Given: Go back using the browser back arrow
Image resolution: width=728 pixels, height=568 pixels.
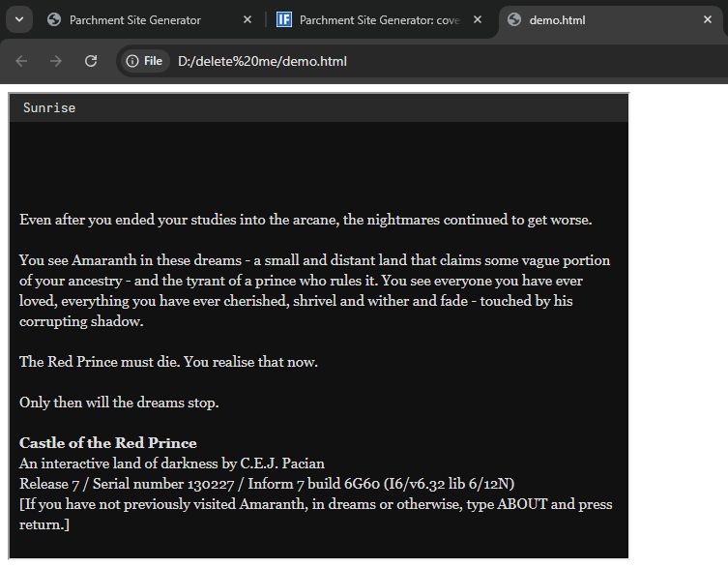Looking at the screenshot, I should point(21,61).
